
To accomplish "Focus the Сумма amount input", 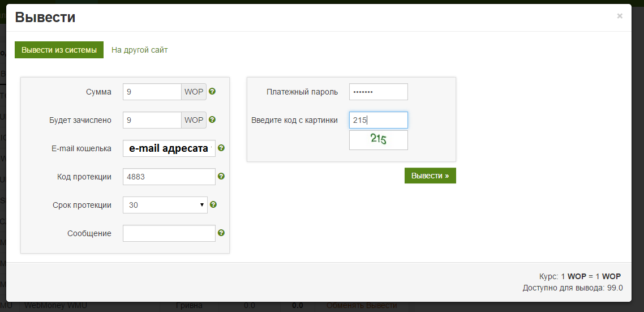I will (x=152, y=92).
